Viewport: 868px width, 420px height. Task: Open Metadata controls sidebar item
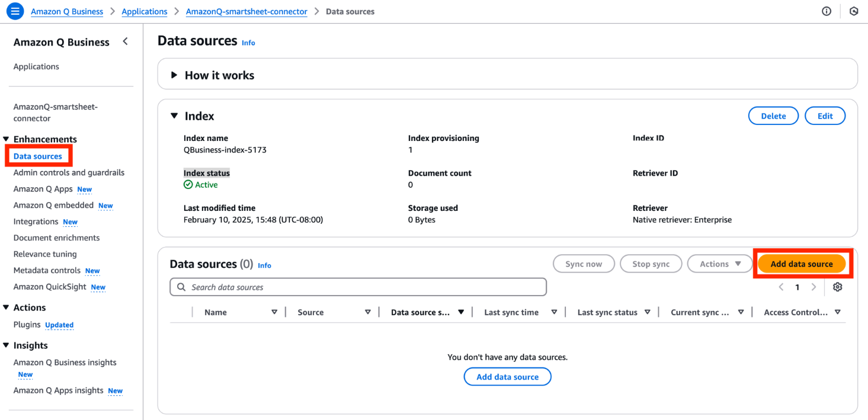click(47, 270)
